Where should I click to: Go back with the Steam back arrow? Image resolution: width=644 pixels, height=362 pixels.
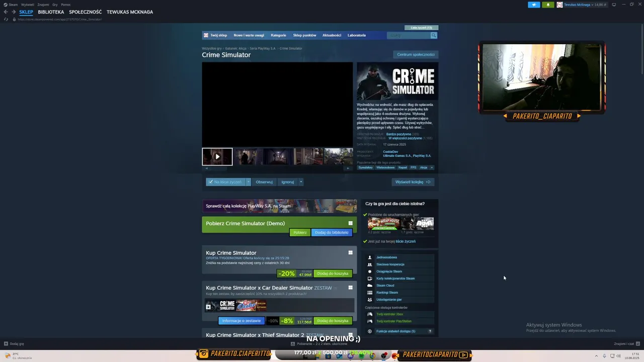tap(6, 12)
